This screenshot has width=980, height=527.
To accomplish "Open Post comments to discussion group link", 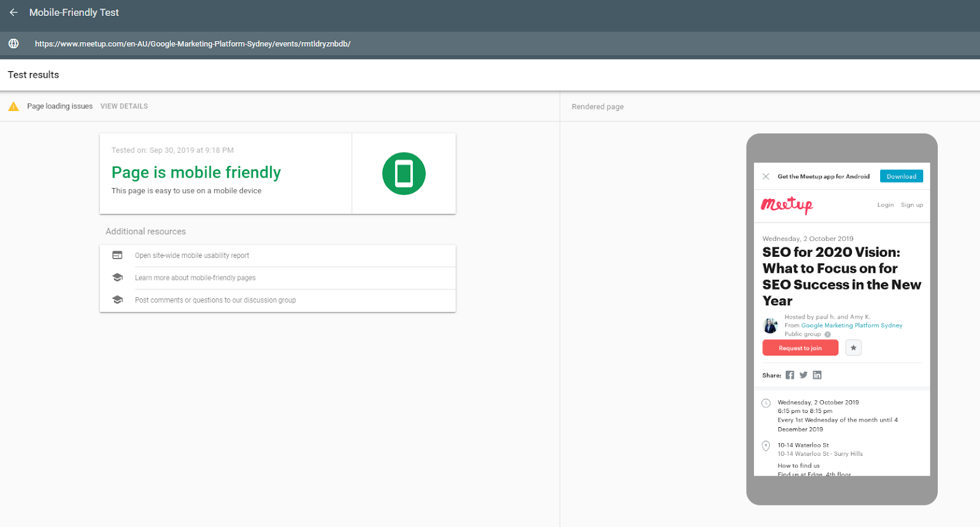I will 216,300.
